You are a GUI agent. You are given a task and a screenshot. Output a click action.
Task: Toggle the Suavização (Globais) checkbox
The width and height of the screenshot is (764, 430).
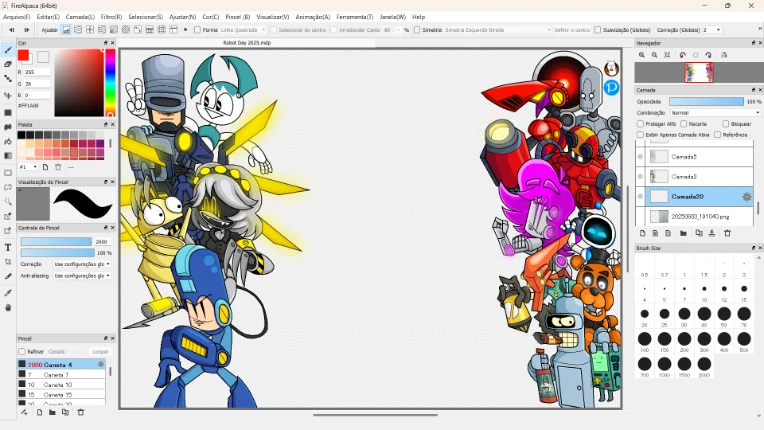point(597,30)
